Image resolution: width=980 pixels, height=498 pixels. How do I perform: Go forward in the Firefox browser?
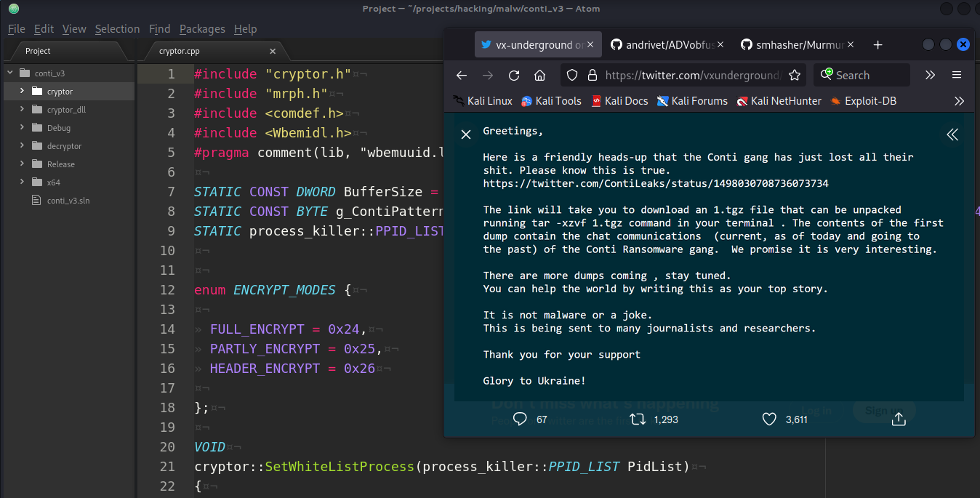(488, 75)
